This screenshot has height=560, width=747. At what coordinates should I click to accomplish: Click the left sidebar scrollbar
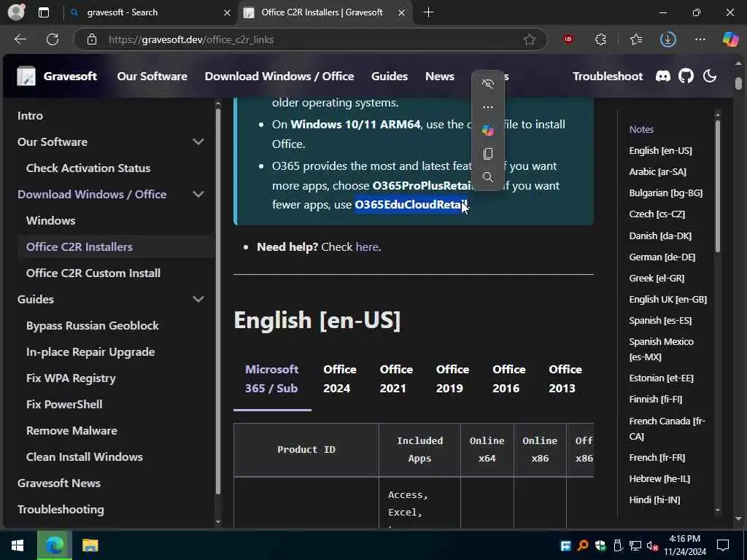(x=217, y=300)
